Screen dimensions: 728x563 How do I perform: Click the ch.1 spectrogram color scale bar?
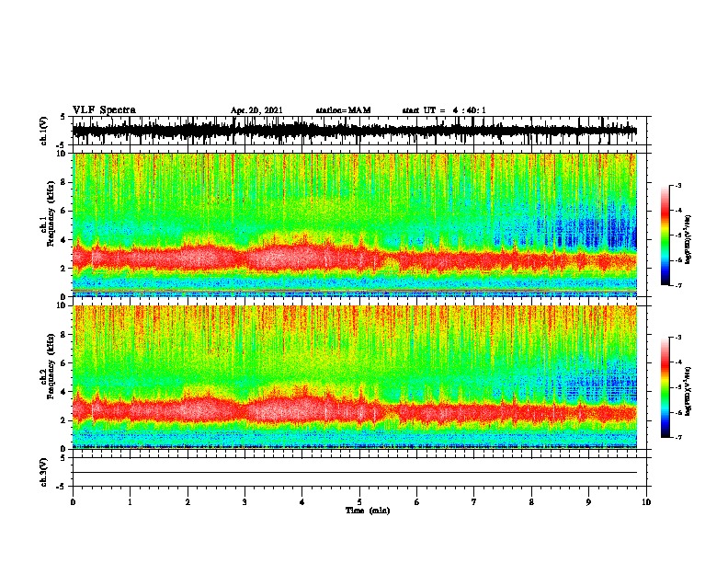665,236
